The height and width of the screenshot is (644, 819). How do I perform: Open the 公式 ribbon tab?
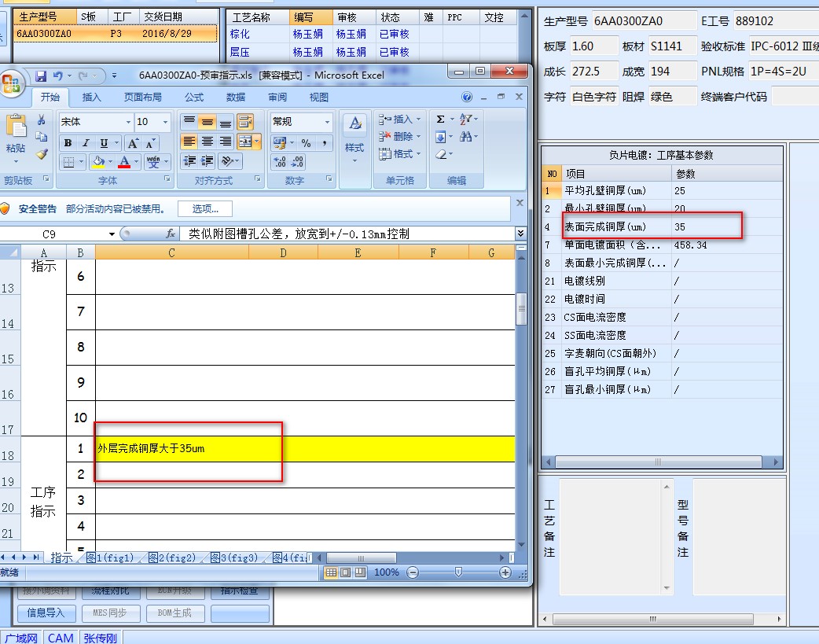[x=194, y=98]
